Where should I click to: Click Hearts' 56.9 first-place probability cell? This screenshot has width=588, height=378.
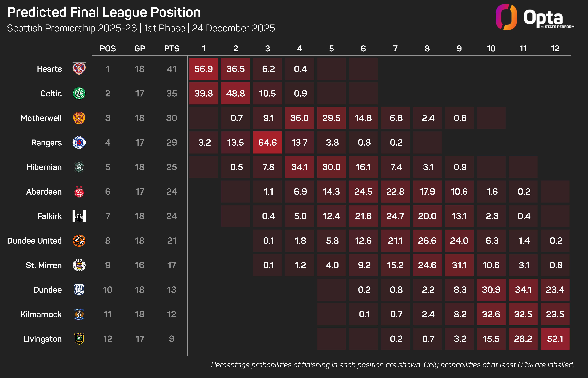coord(203,69)
